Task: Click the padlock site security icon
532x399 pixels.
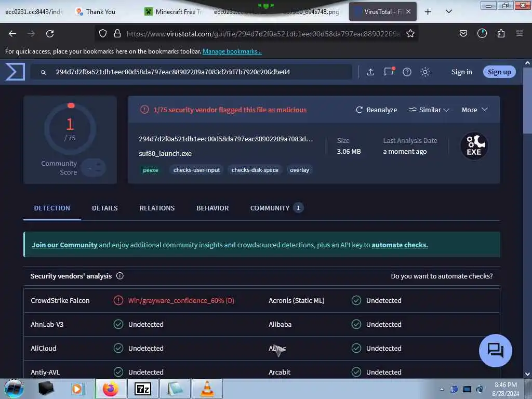Action: pos(117,33)
